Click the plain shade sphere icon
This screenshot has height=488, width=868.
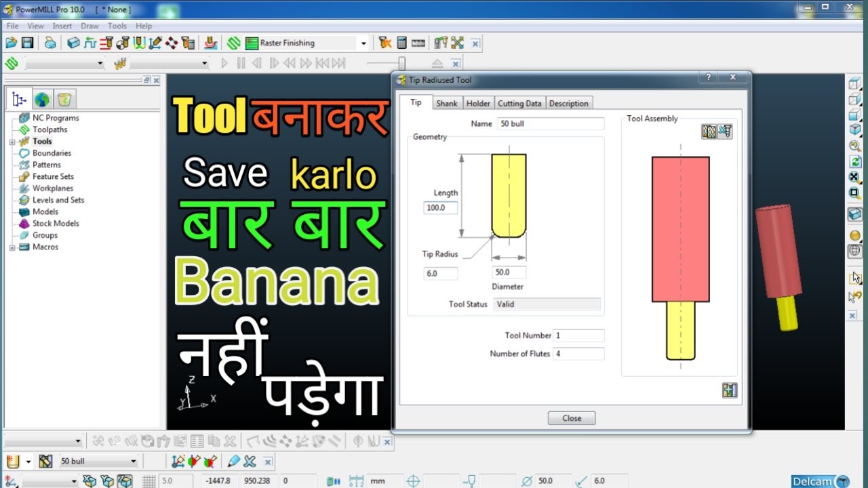pos(855,235)
